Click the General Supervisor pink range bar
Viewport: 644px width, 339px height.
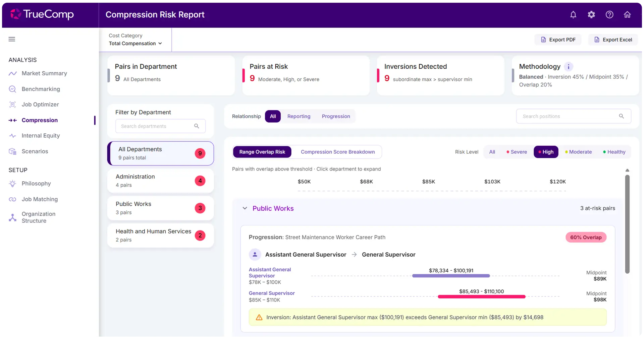point(482,297)
